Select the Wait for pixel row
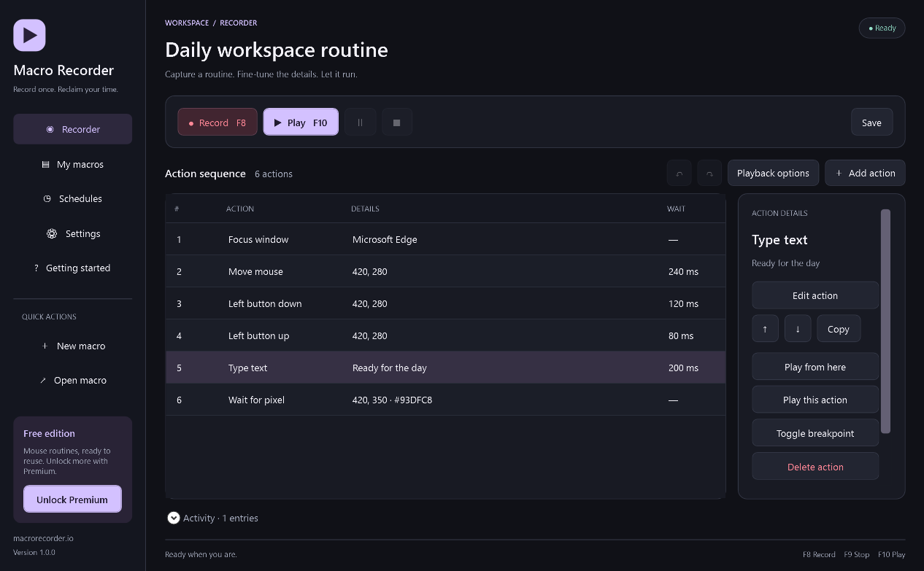 (x=445, y=400)
